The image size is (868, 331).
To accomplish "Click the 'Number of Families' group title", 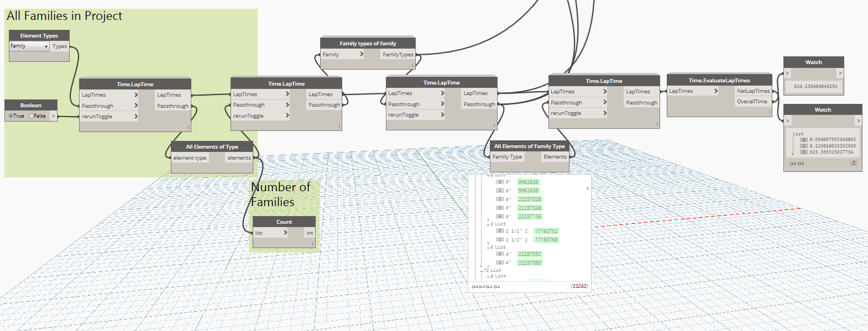I will click(x=281, y=195).
